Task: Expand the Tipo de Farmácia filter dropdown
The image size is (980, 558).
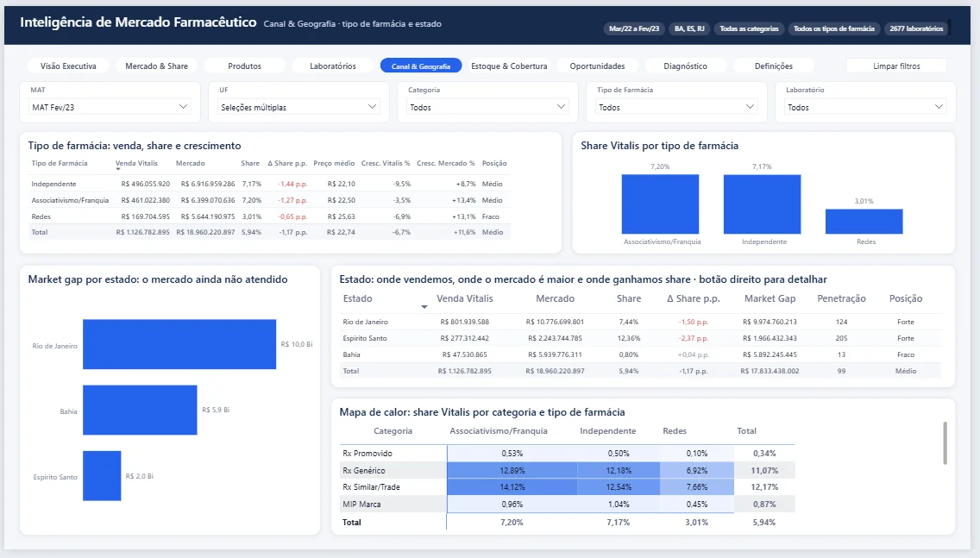Action: click(x=676, y=107)
